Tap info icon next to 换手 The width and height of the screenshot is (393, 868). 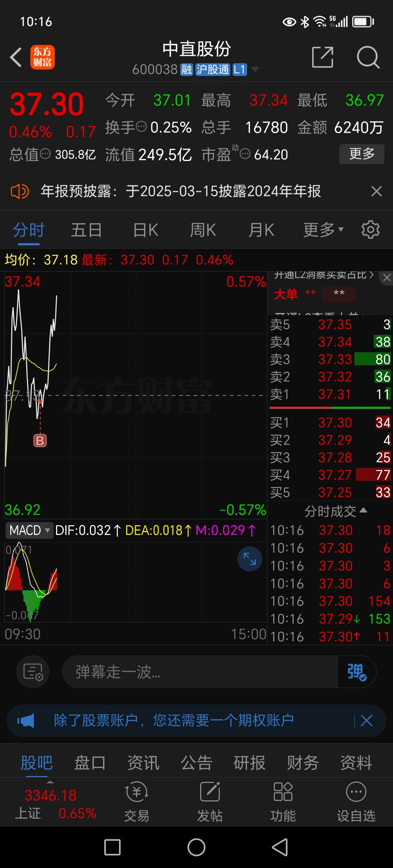pos(141,127)
